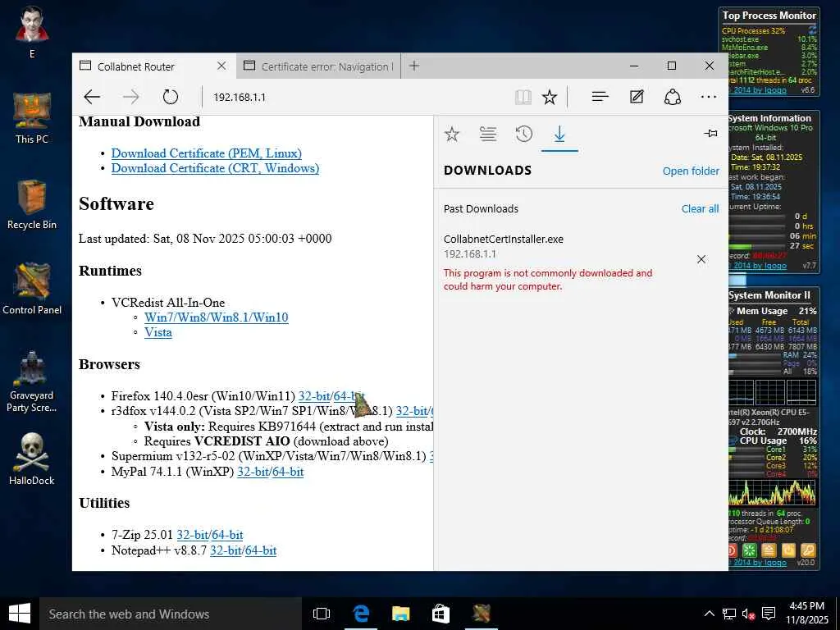This screenshot has height=630, width=840.
Task: Download Notepad++ v8.8.7 32-bit
Action: point(226,550)
